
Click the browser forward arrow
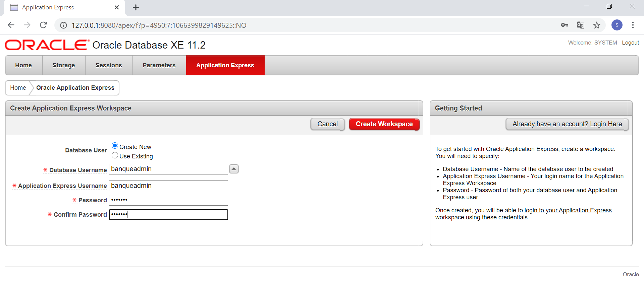[27, 25]
